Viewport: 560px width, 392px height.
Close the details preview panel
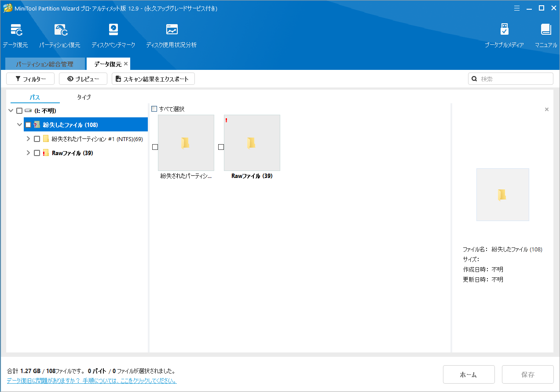click(x=547, y=109)
